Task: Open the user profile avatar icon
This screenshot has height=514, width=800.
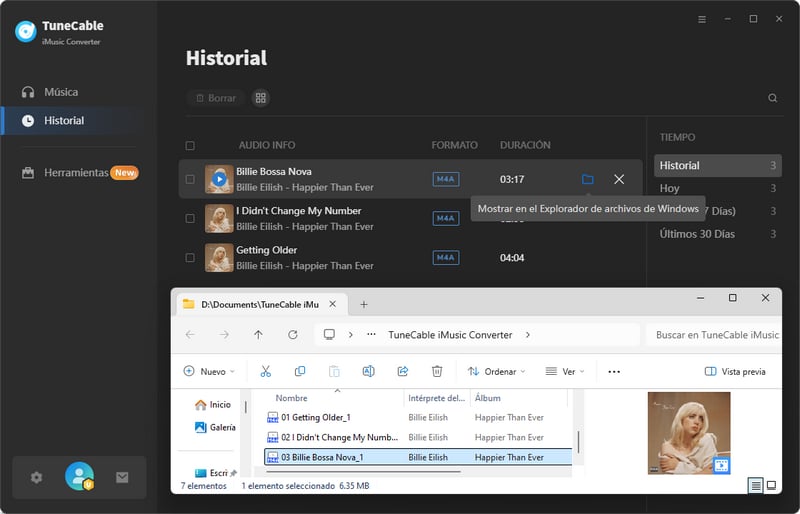Action: 79,477
